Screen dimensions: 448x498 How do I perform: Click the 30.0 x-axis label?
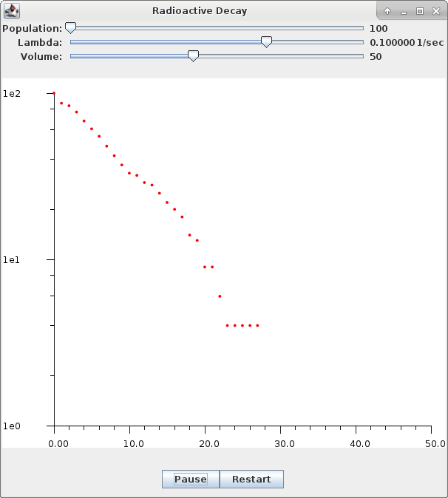tap(285, 443)
